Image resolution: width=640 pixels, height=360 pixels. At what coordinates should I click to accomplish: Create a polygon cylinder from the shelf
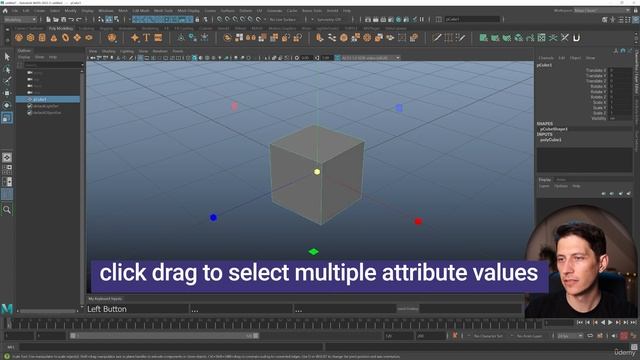tap(42, 38)
